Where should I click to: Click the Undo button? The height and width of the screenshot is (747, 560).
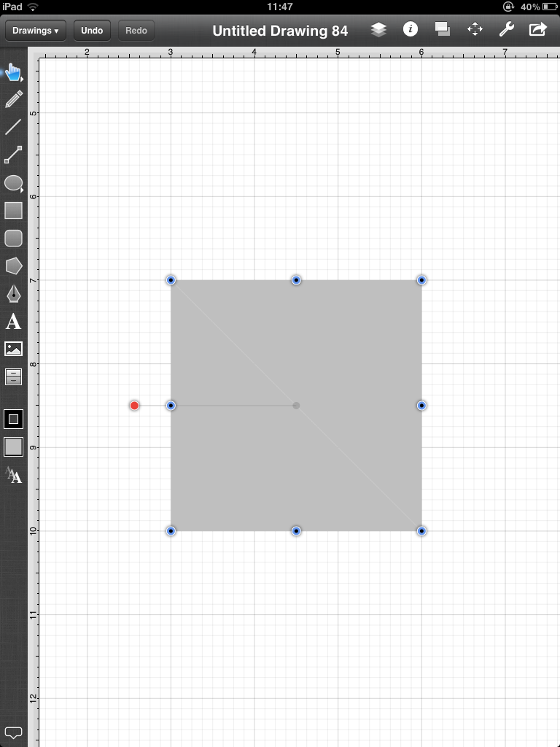(x=92, y=31)
